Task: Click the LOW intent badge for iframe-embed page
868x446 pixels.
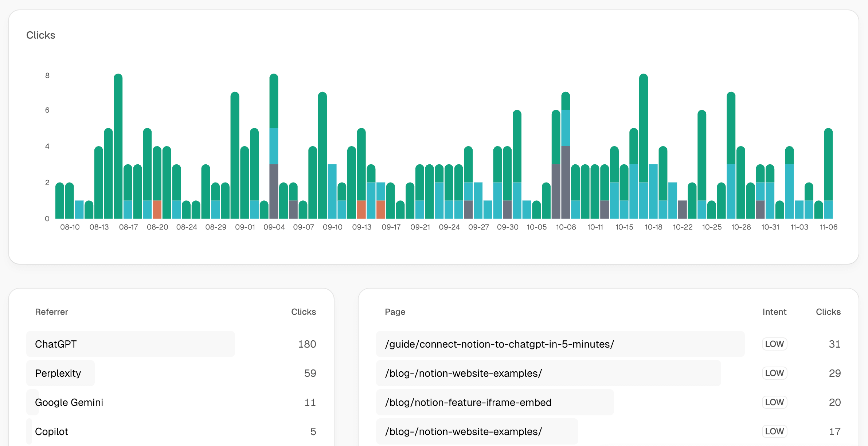Action: point(774,402)
